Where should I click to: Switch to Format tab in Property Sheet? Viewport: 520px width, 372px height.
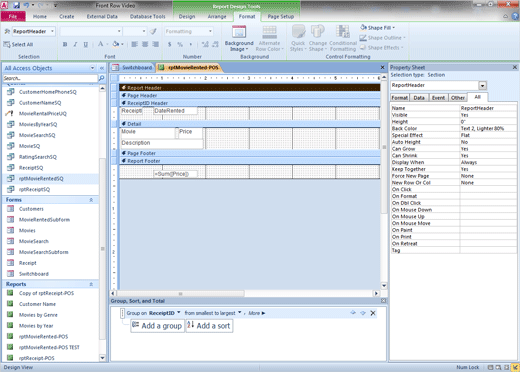click(x=399, y=98)
